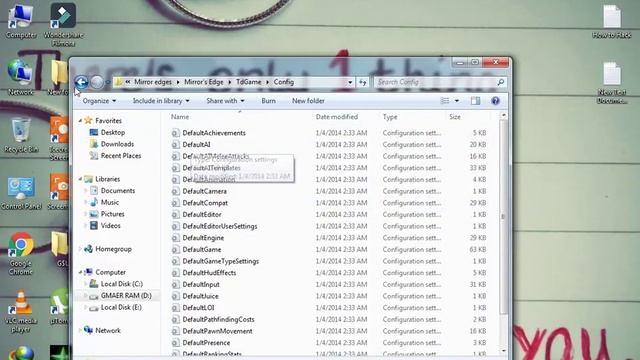Click the Favorites star icon in navigation pane
Viewport: 640px width, 360px height.
coord(88,120)
